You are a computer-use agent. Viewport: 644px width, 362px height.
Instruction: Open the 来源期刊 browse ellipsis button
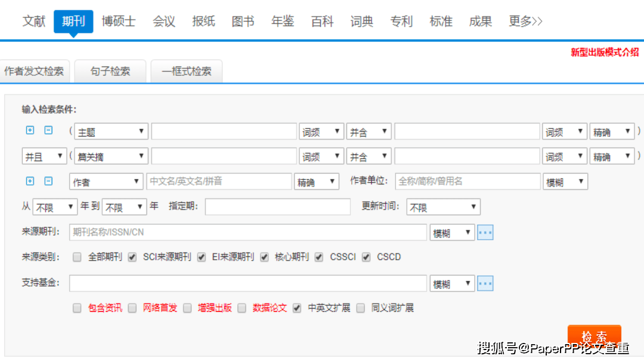point(485,233)
